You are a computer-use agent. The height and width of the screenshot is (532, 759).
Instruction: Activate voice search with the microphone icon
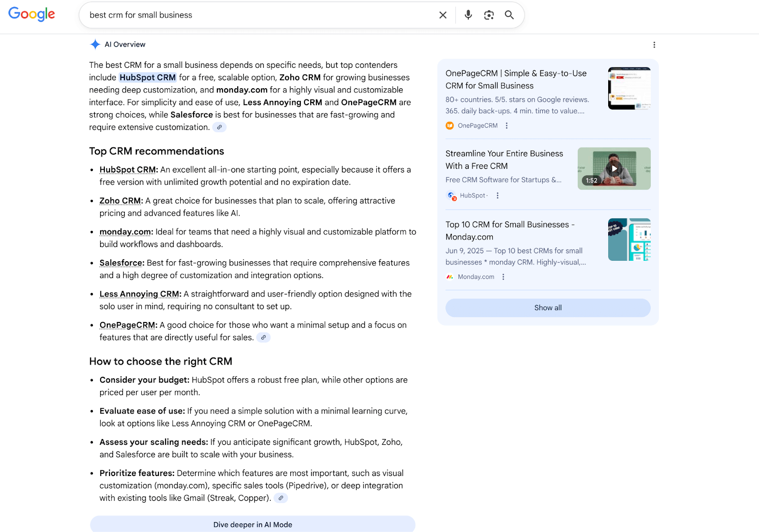pyautogui.click(x=468, y=15)
